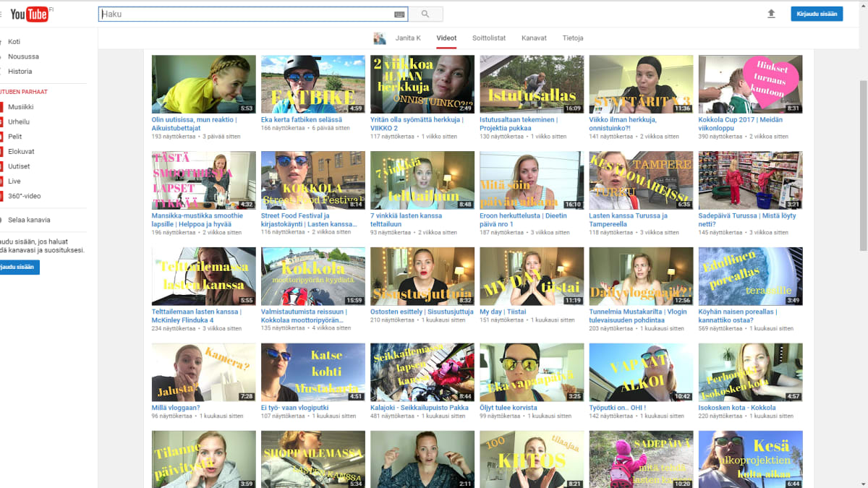The height and width of the screenshot is (488, 868).
Task: Open Nousussa in the sidebar
Action: 23,56
